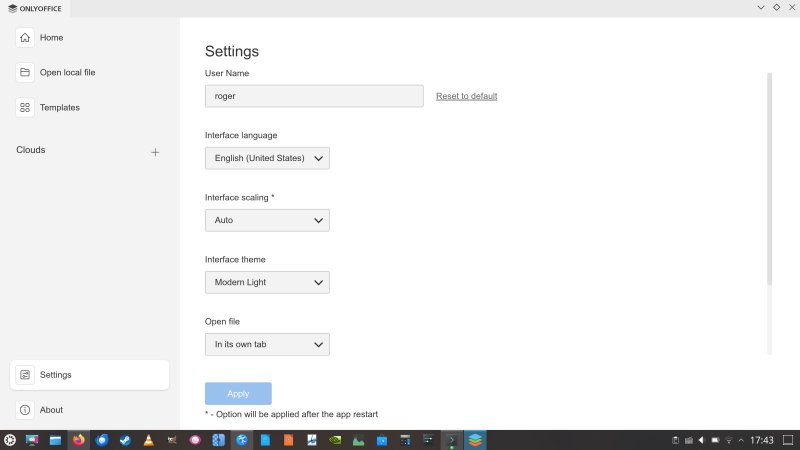The height and width of the screenshot is (450, 800).
Task: Click the clock showing 17:43
Action: [761, 440]
